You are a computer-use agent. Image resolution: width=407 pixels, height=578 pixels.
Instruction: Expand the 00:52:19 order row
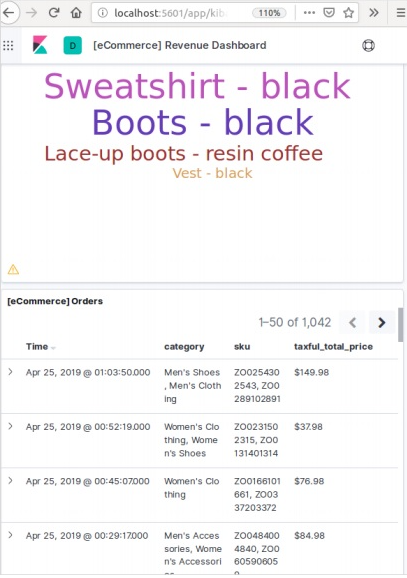click(x=10, y=426)
